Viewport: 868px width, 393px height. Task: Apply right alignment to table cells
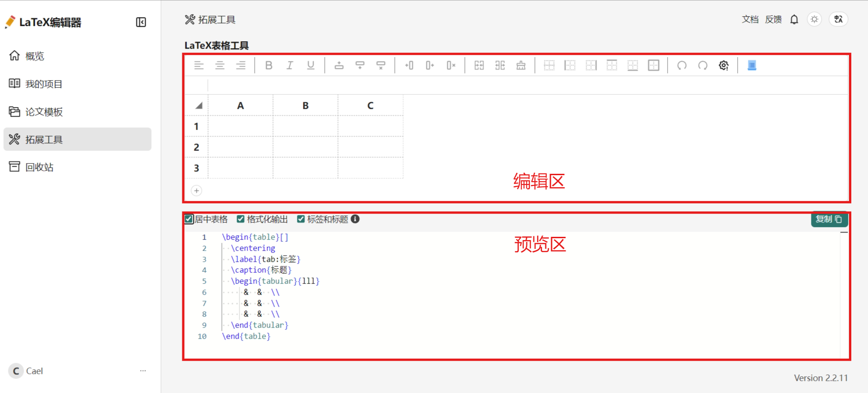(x=241, y=65)
